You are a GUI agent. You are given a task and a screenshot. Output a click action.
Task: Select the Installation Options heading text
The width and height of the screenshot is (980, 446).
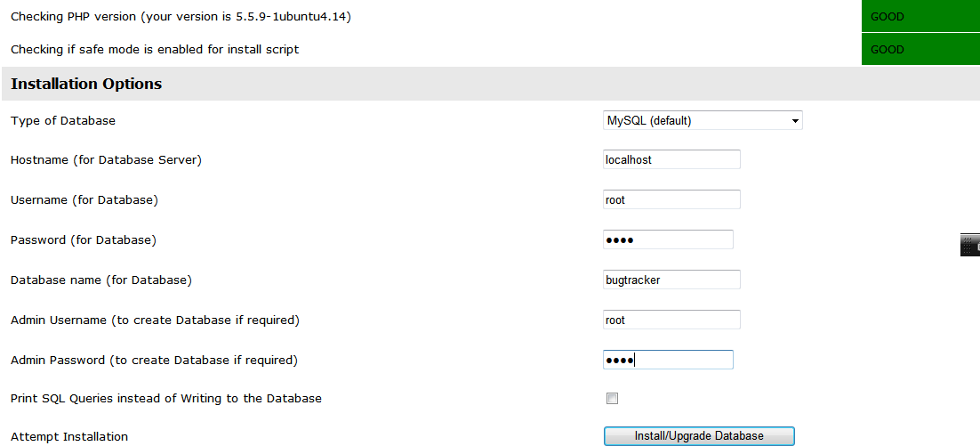pyautogui.click(x=86, y=84)
